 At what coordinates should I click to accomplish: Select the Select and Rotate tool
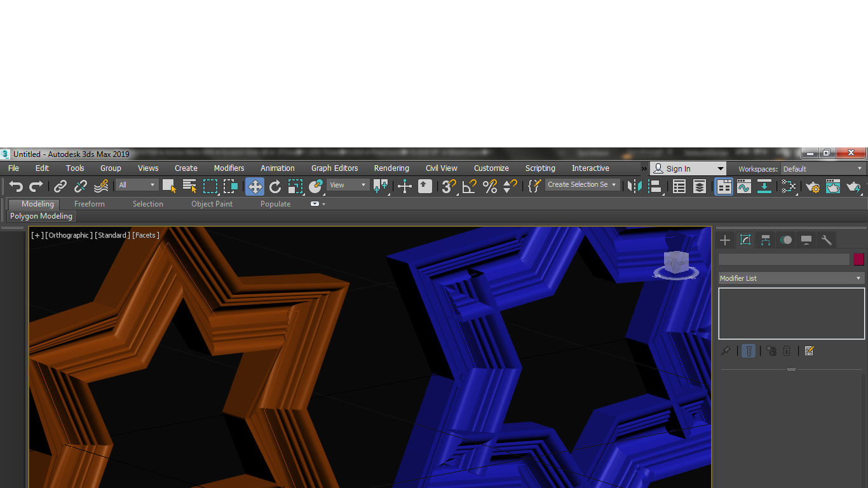pyautogui.click(x=275, y=186)
